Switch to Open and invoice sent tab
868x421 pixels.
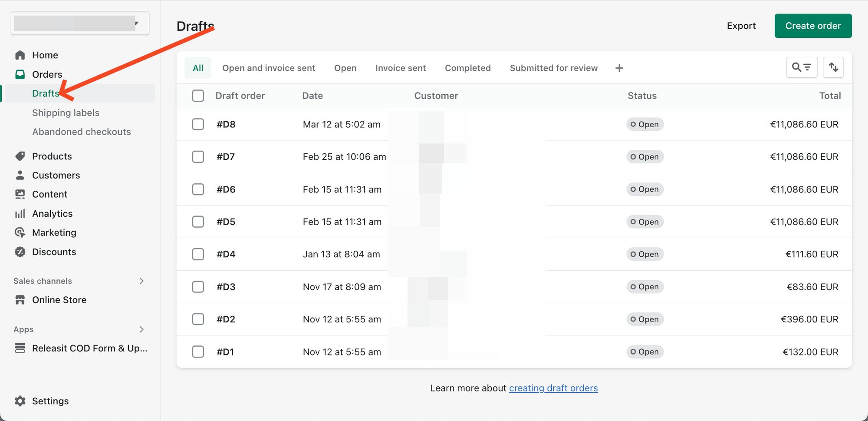coord(269,68)
